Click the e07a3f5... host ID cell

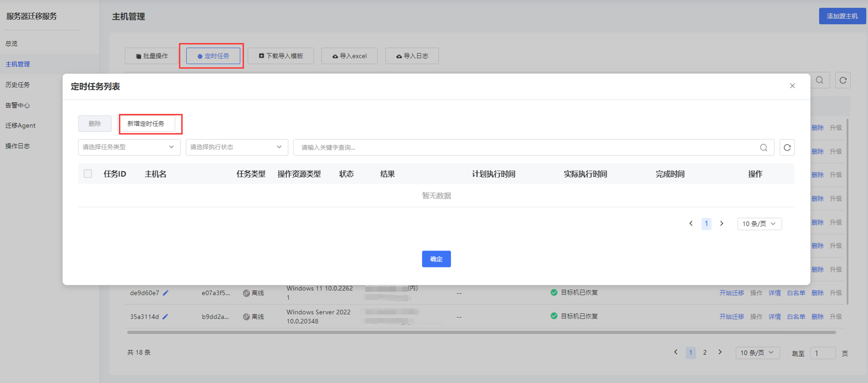click(x=216, y=293)
